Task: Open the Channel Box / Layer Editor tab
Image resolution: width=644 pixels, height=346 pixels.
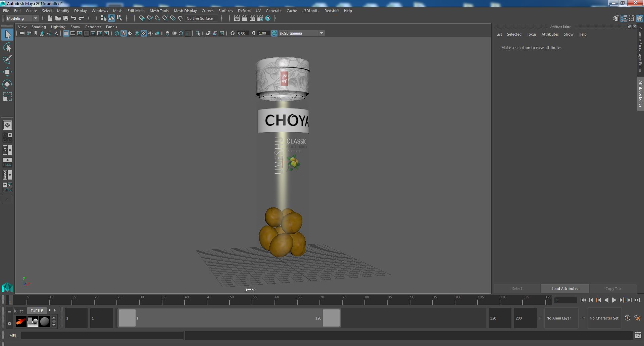Action: coord(640,50)
